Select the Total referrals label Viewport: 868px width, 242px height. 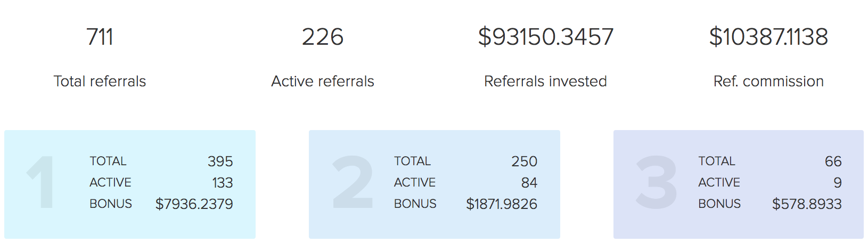[100, 81]
